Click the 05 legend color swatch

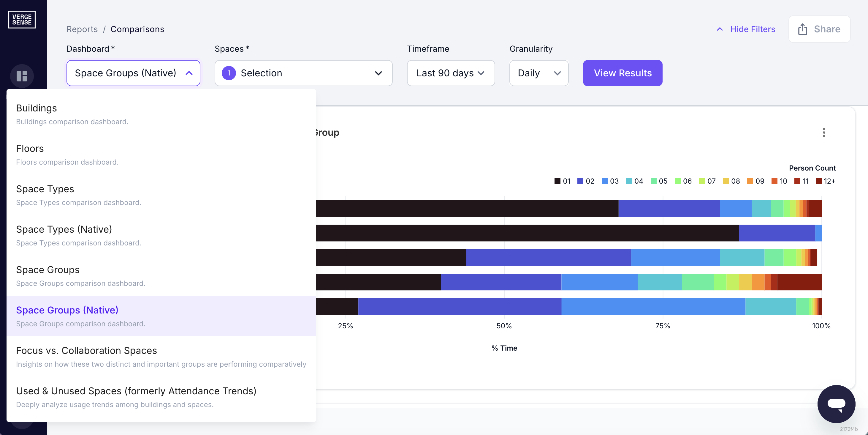(x=653, y=182)
